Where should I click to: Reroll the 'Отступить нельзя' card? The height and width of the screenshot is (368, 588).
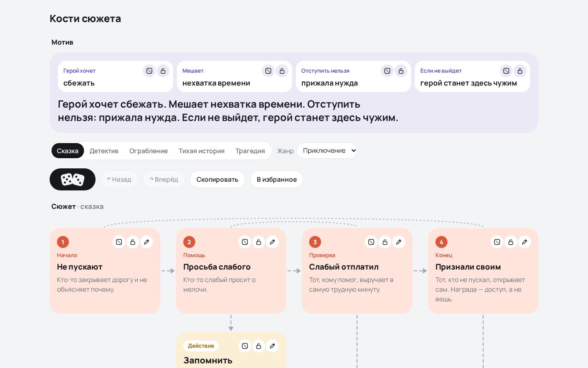tap(387, 71)
